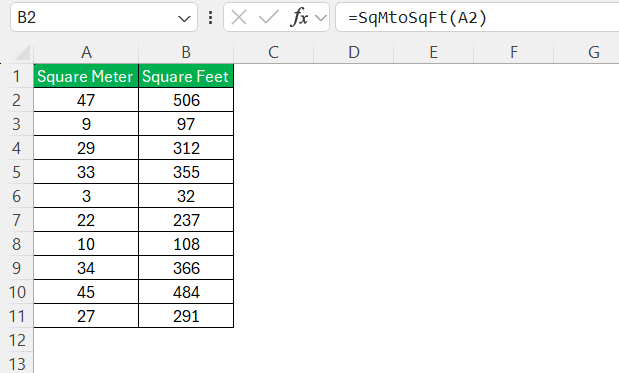619x373 pixels.
Task: Select row 10 header
Action: (x=17, y=292)
